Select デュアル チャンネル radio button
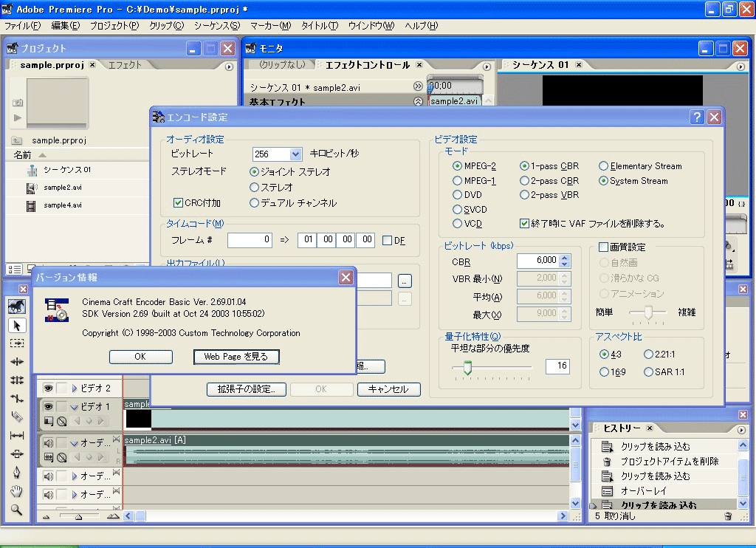 (x=254, y=203)
